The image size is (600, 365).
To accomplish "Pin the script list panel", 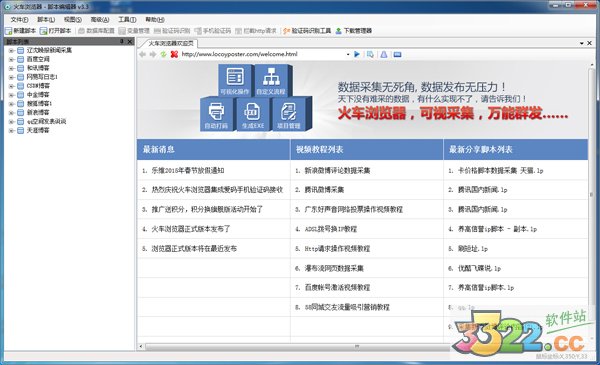I will click(122, 41).
